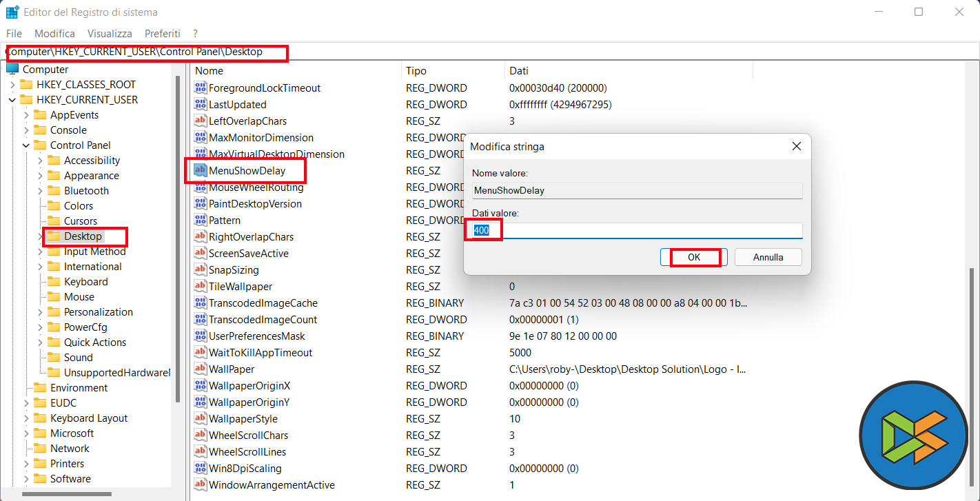
Task: Collapse the HKEY_CURRENT_USER tree node
Action: [x=12, y=100]
